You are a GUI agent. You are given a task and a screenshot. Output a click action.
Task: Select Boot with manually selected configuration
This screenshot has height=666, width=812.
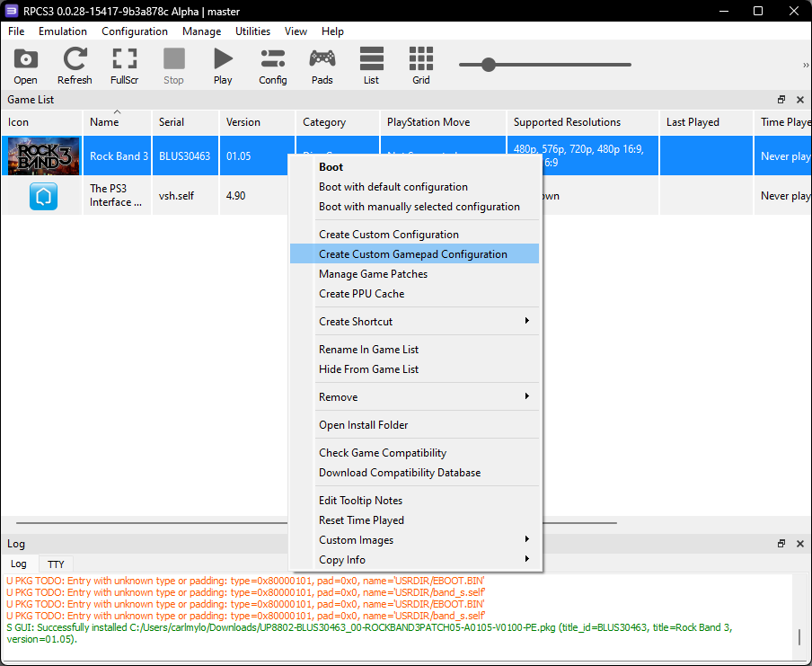click(414, 207)
